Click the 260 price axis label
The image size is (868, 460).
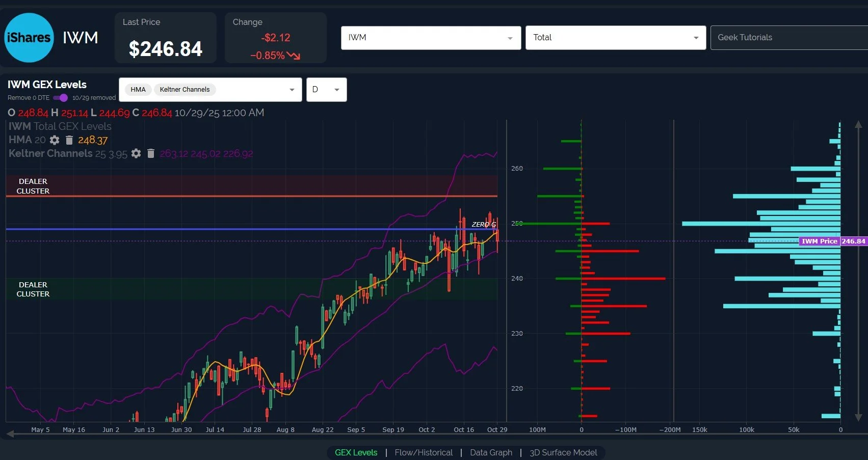(x=517, y=168)
